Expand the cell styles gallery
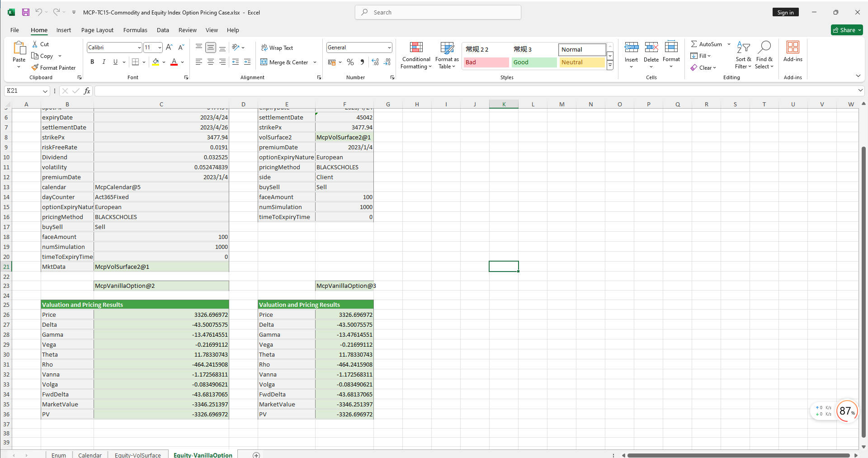The height and width of the screenshot is (458, 868). pos(610,65)
